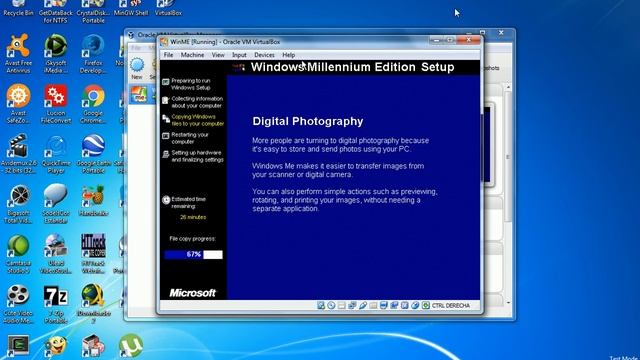Click the video capture icon in VM status bar
640x360 pixels.
point(394,305)
